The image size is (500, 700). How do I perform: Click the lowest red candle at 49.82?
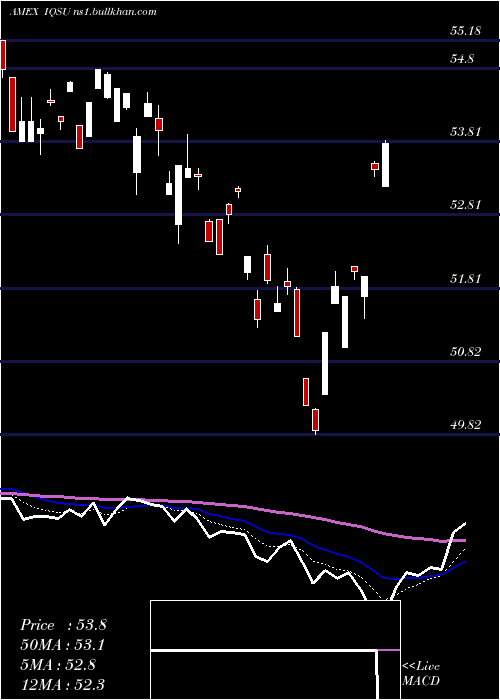[x=316, y=420]
